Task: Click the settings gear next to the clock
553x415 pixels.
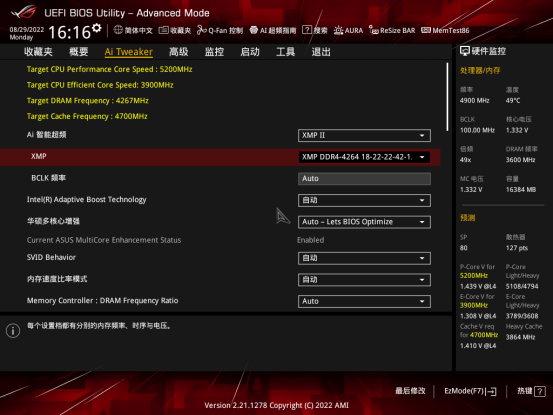Action: (x=97, y=28)
